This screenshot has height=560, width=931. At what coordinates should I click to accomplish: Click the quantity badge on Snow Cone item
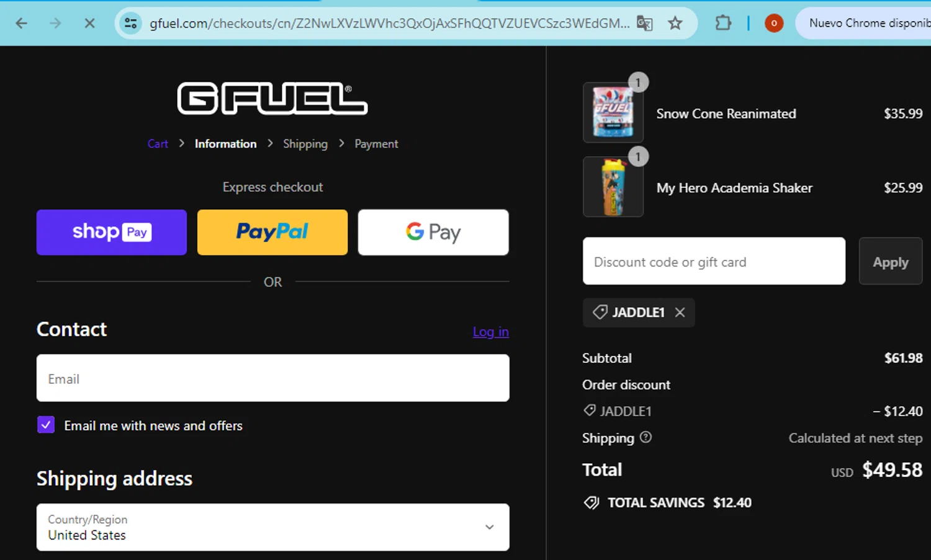point(638,82)
